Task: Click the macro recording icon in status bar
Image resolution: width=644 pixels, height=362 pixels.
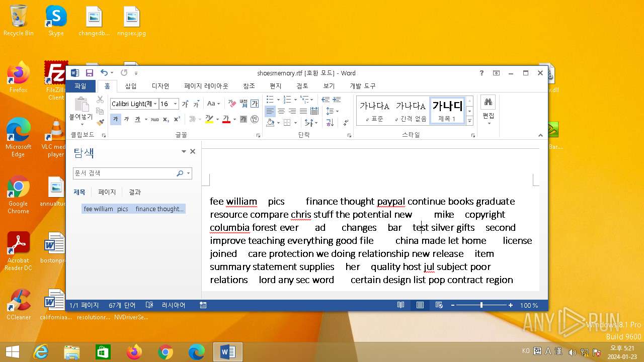Action: click(x=203, y=305)
